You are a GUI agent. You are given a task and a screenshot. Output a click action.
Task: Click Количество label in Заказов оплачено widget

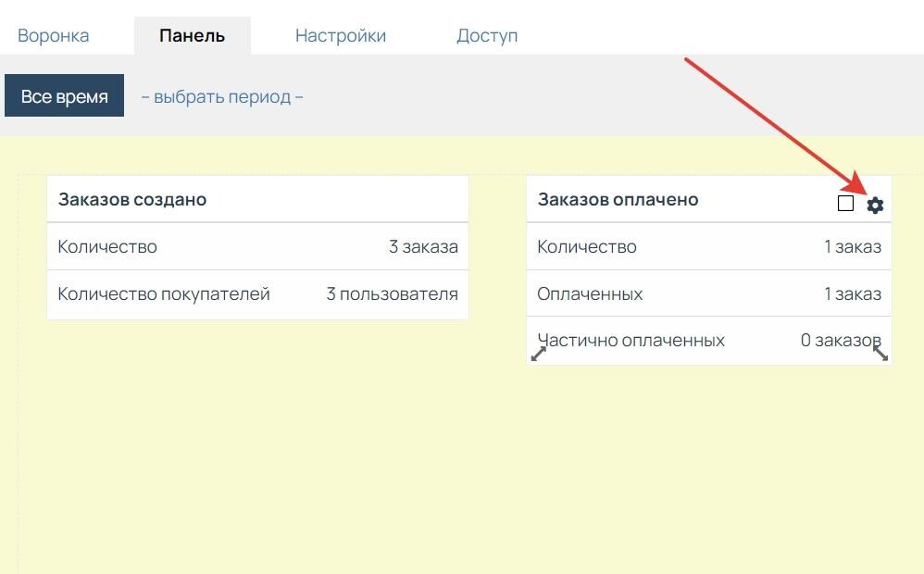tap(587, 246)
